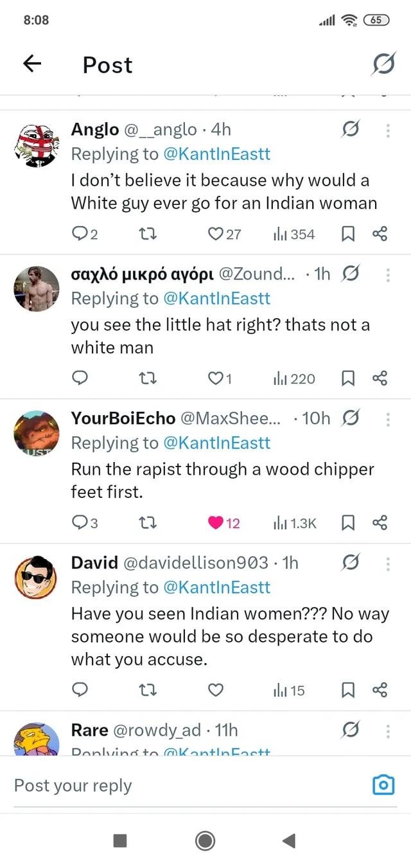The height and width of the screenshot is (868, 411).
Task: Open the overflow menu on Rare's reply
Action: tap(388, 731)
